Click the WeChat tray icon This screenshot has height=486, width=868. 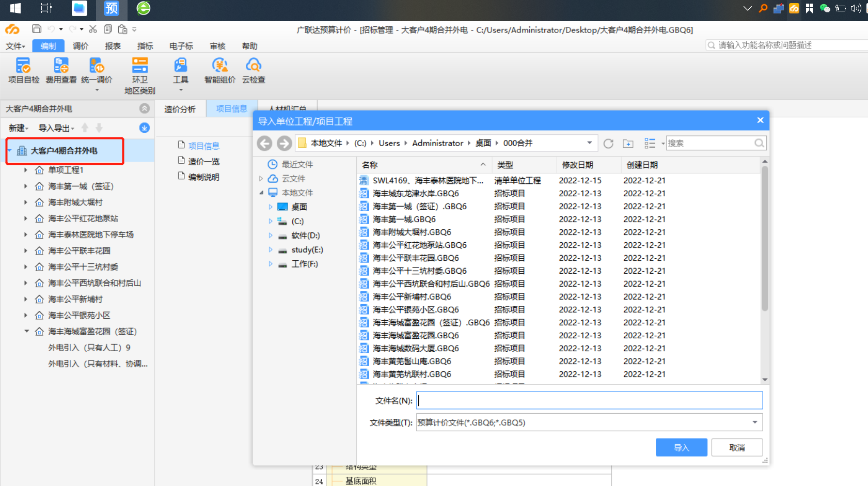click(825, 8)
